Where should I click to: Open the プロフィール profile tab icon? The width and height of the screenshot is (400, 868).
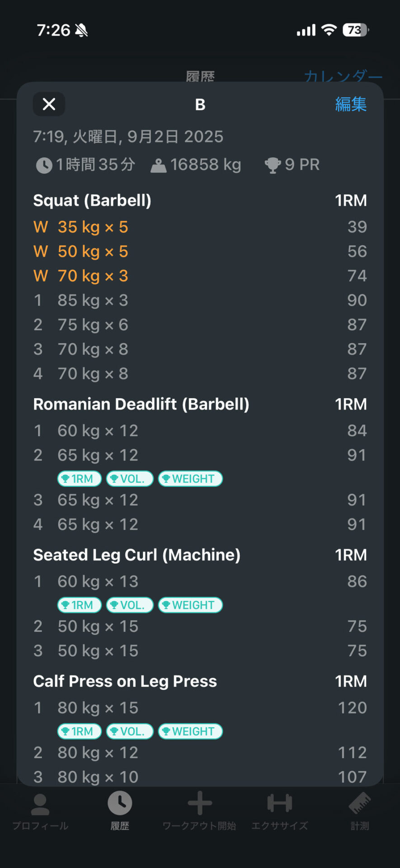coord(40,805)
